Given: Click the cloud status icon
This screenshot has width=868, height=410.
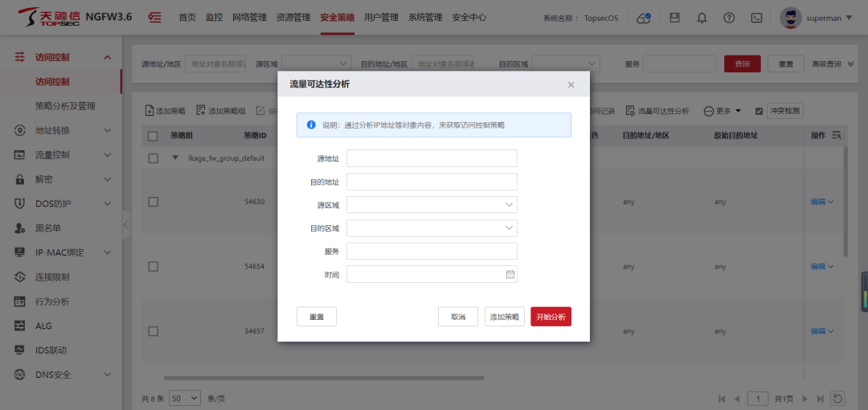Looking at the screenshot, I should pyautogui.click(x=643, y=18).
